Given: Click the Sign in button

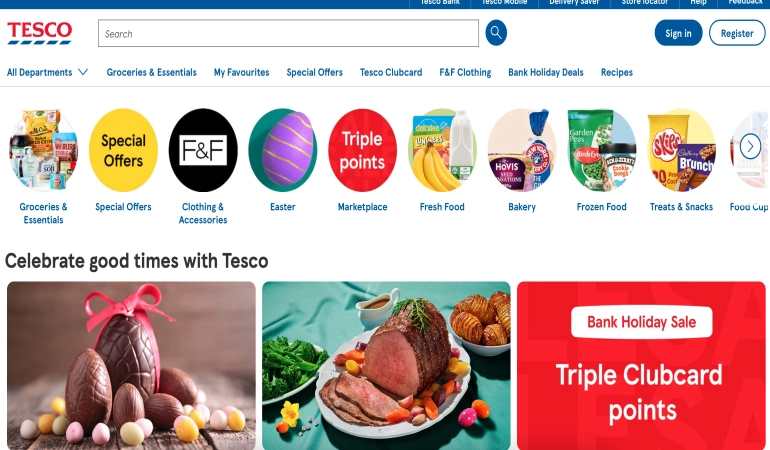Looking at the screenshot, I should [x=678, y=33].
